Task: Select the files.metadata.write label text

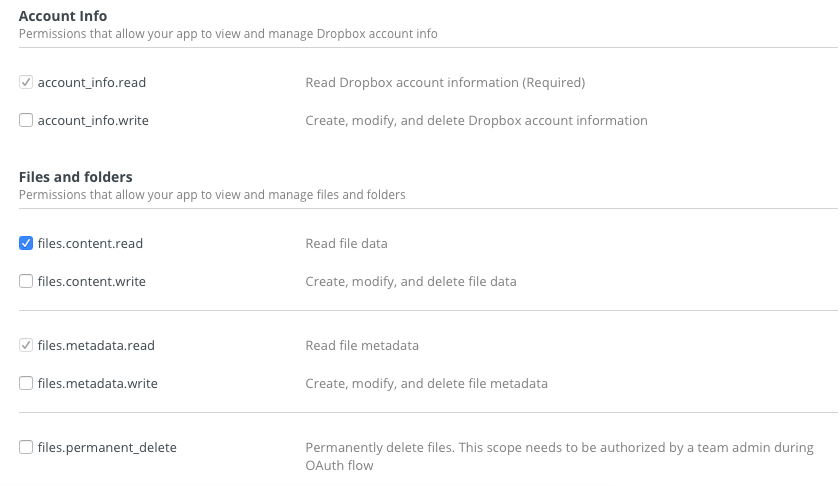Action: click(97, 383)
